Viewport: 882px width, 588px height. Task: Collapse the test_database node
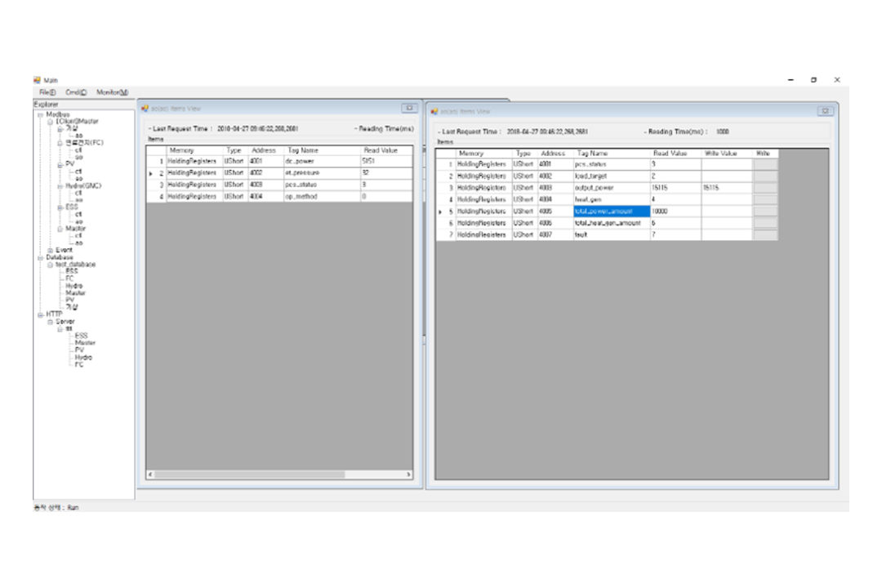point(50,265)
